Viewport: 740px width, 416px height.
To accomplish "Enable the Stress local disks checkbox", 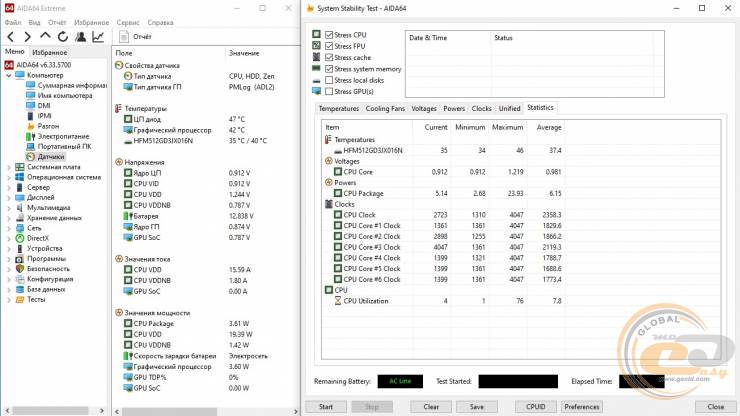I will (329, 80).
